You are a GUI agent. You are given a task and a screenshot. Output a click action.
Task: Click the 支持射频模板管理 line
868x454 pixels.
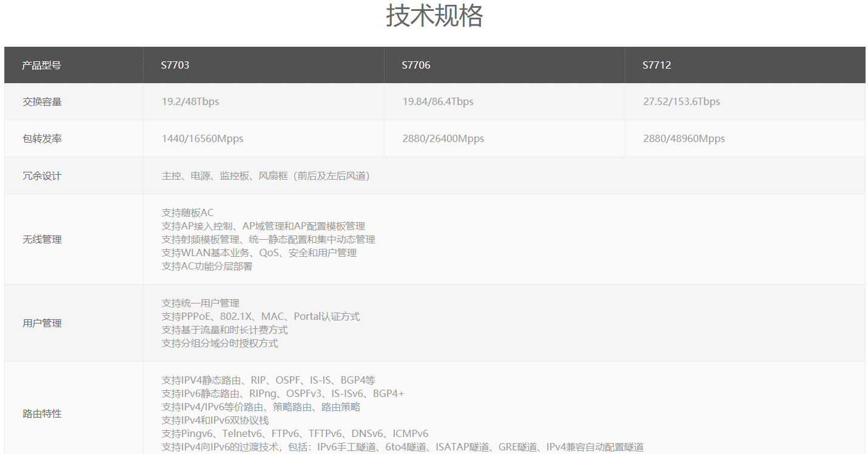point(268,240)
